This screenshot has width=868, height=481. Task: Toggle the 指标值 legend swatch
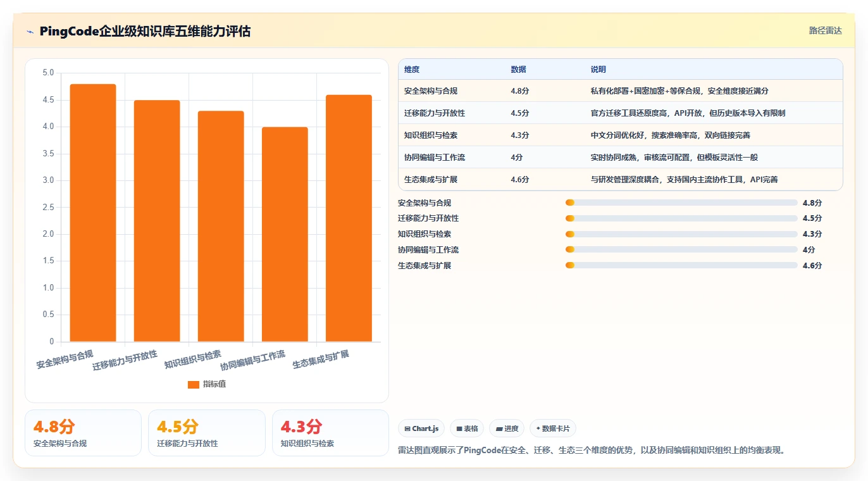click(194, 384)
